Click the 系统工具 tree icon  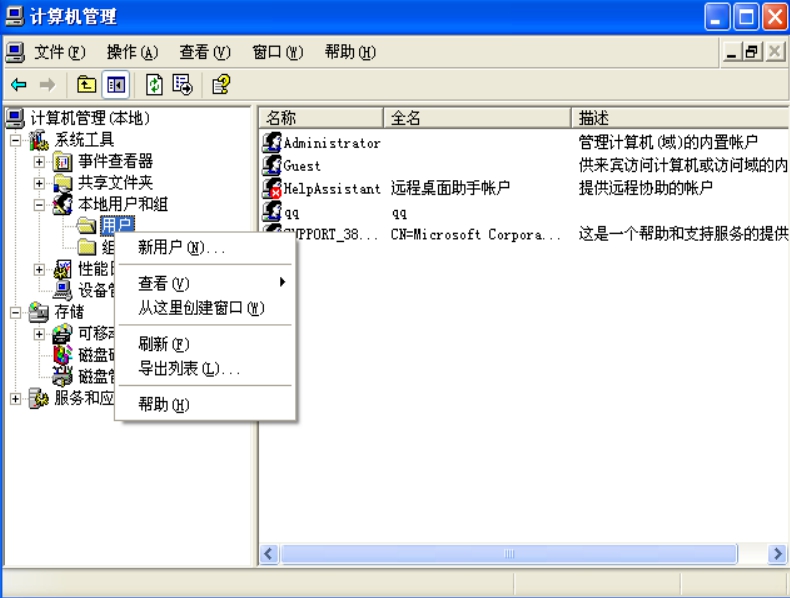(38, 140)
